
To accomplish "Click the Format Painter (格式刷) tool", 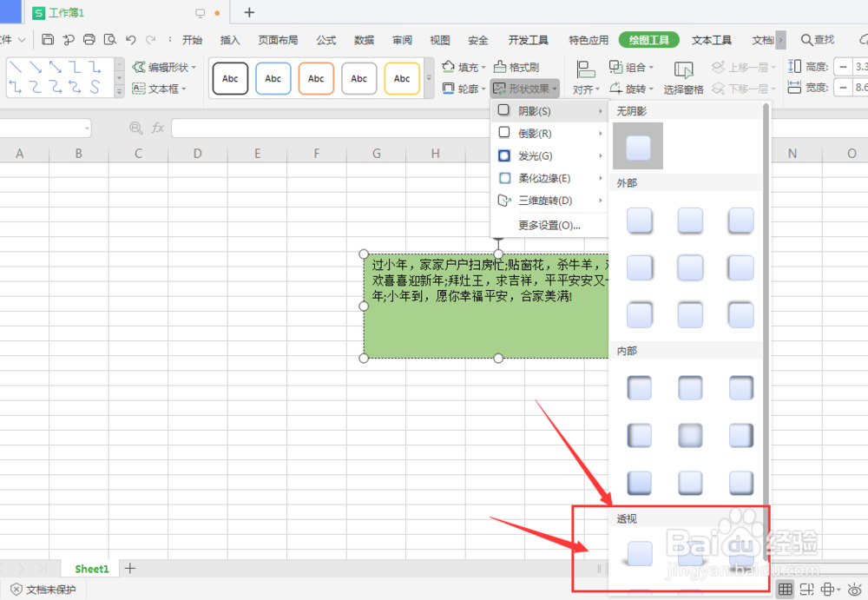I will [516, 67].
